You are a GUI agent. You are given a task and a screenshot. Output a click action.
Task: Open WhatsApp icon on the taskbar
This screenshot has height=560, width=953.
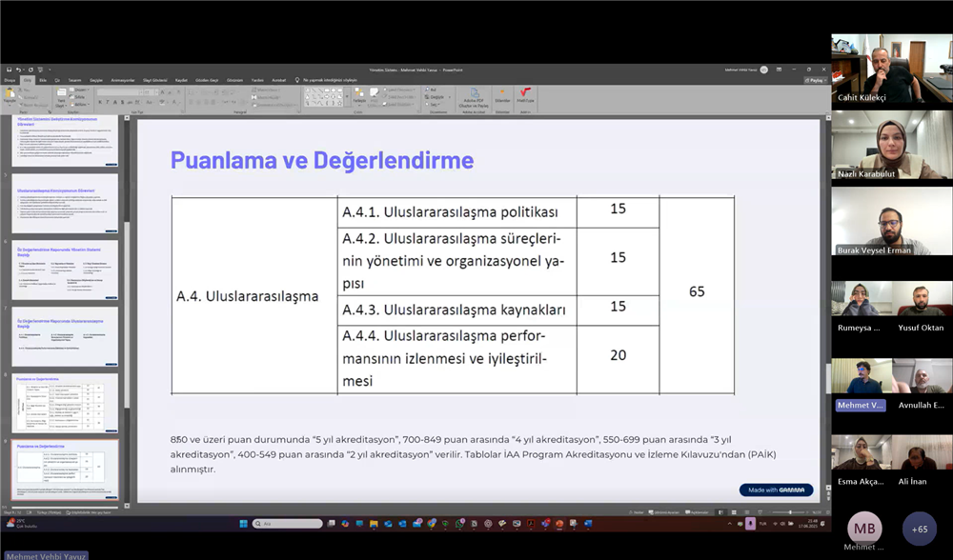click(x=459, y=524)
